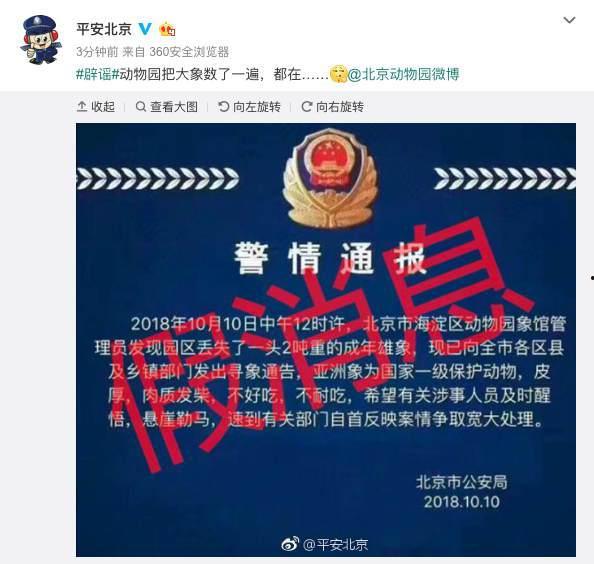Rotate image left with 向左旋转
Viewport: 594px width, 564px height.
(x=249, y=107)
